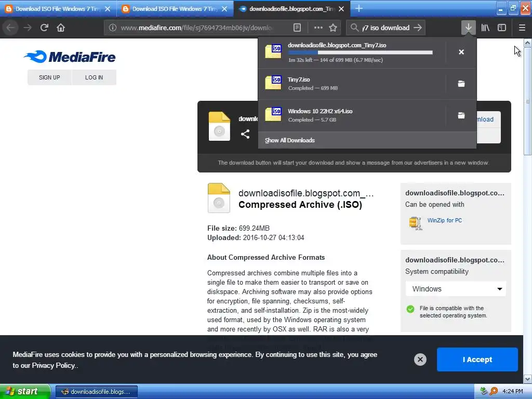
Task: Click the system tray network icon
Action: click(484, 391)
